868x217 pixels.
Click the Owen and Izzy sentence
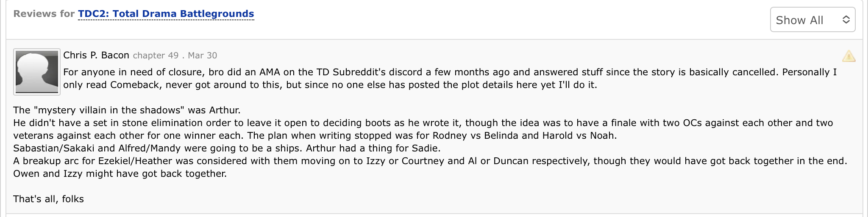tap(120, 174)
